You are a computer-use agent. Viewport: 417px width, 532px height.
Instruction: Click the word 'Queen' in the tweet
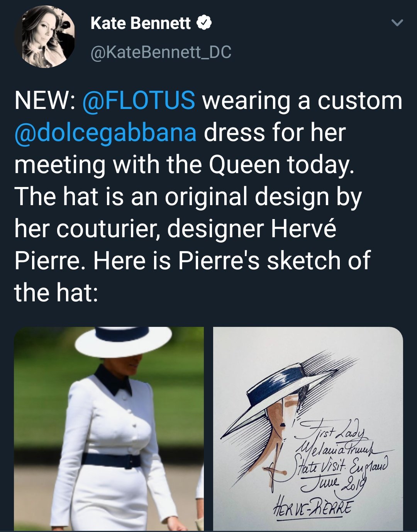[244, 165]
